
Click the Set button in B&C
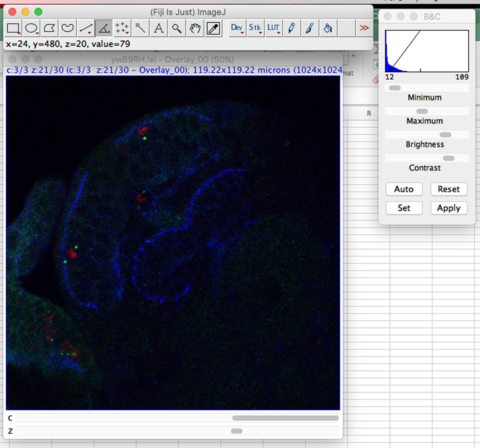click(x=404, y=208)
